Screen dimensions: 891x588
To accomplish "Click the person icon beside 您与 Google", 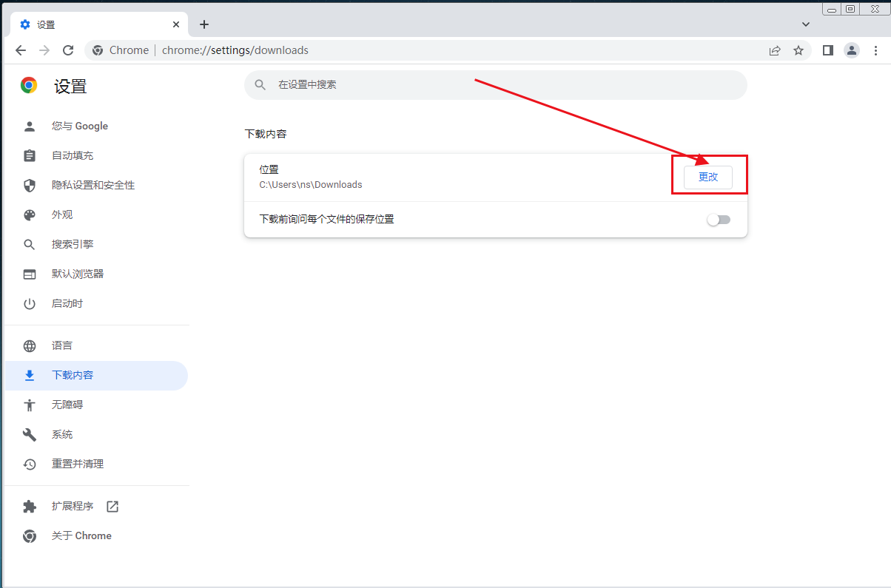I will [x=30, y=126].
